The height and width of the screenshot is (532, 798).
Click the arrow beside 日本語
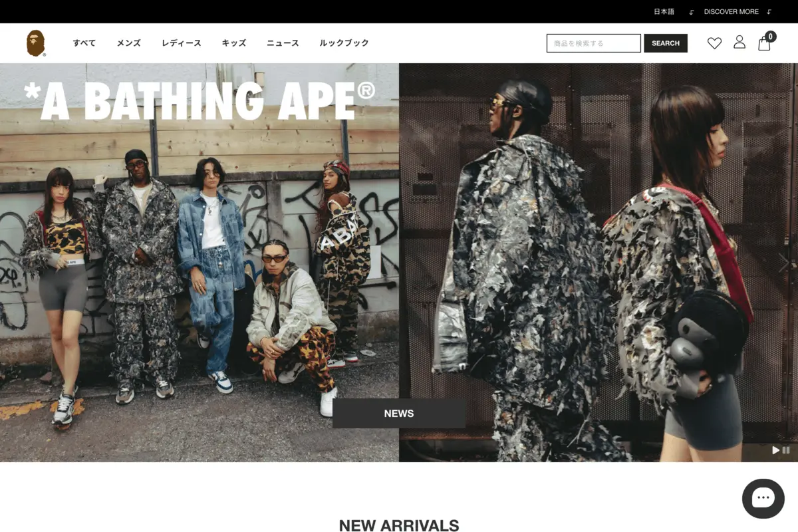691,12
